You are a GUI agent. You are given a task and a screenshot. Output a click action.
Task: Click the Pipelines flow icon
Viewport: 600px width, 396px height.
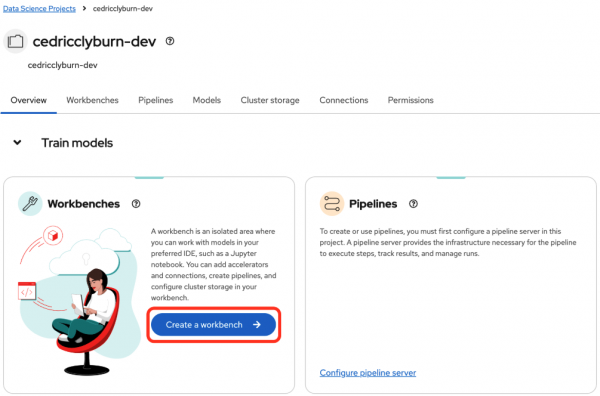click(332, 204)
